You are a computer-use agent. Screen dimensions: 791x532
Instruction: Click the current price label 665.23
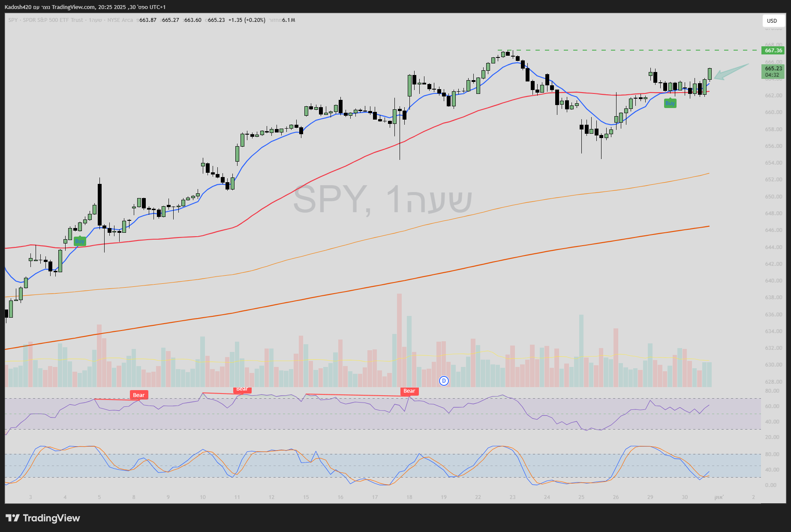773,71
